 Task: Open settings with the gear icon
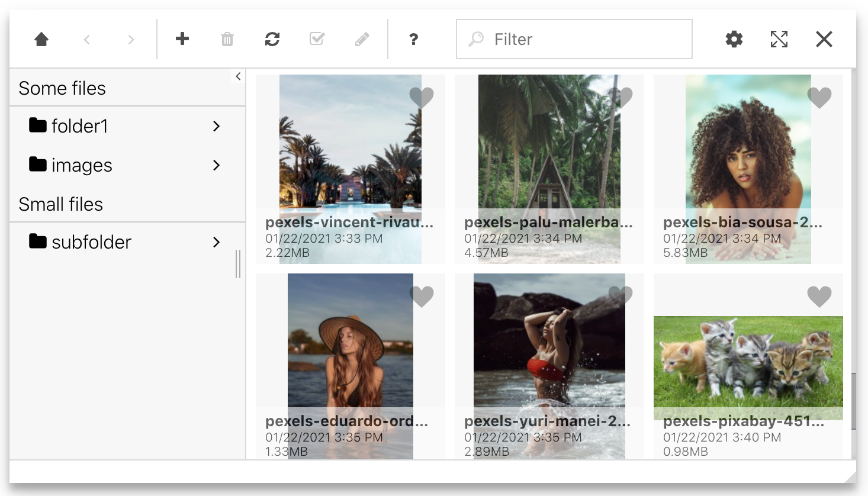pyautogui.click(x=734, y=39)
